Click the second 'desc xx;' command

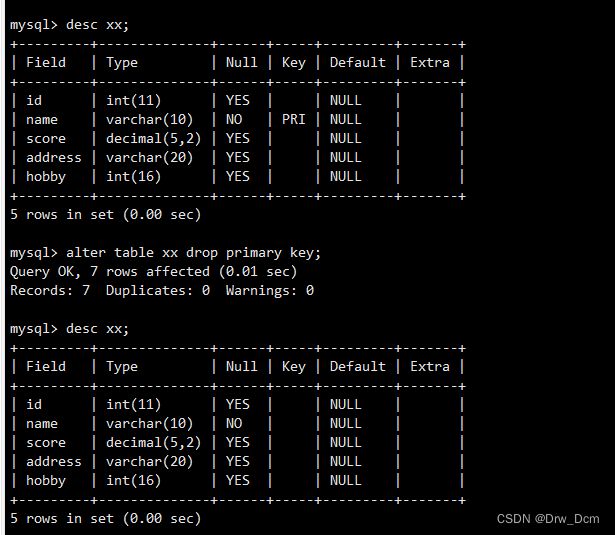coord(97,329)
